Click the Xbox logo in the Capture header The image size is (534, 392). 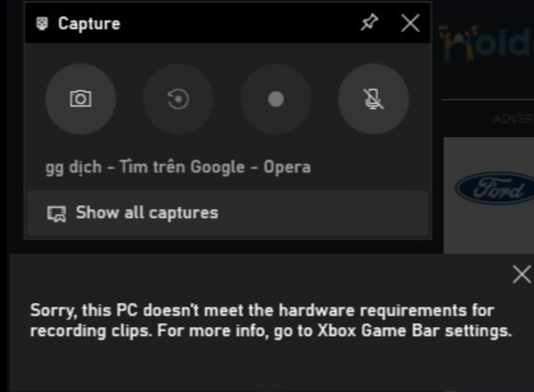coord(42,23)
